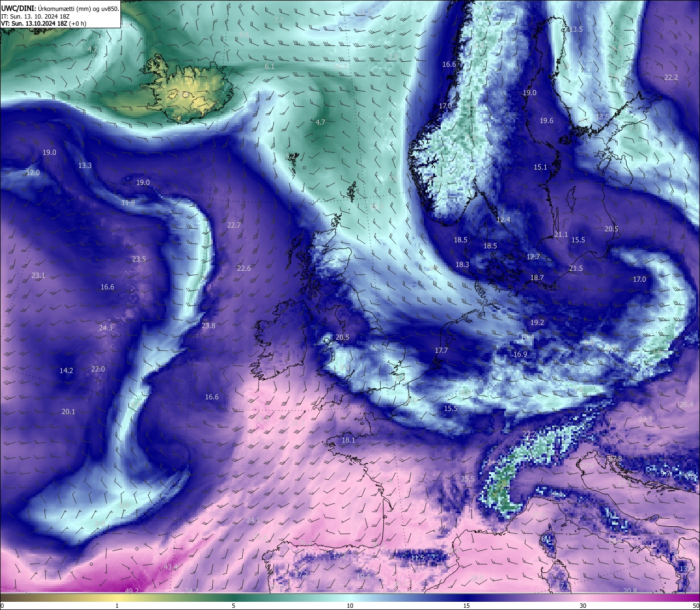The height and width of the screenshot is (610, 700).
Task: Click the 24.1 value label
Action: click(x=253, y=520)
